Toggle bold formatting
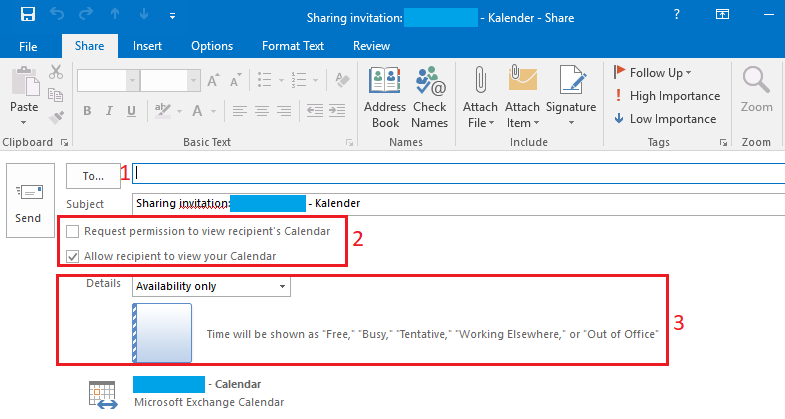 87,111
